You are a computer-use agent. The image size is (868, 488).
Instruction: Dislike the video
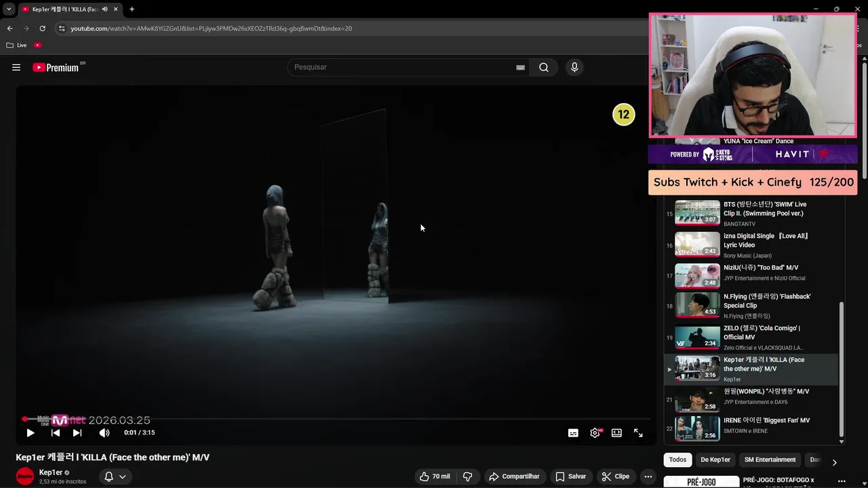click(x=468, y=476)
